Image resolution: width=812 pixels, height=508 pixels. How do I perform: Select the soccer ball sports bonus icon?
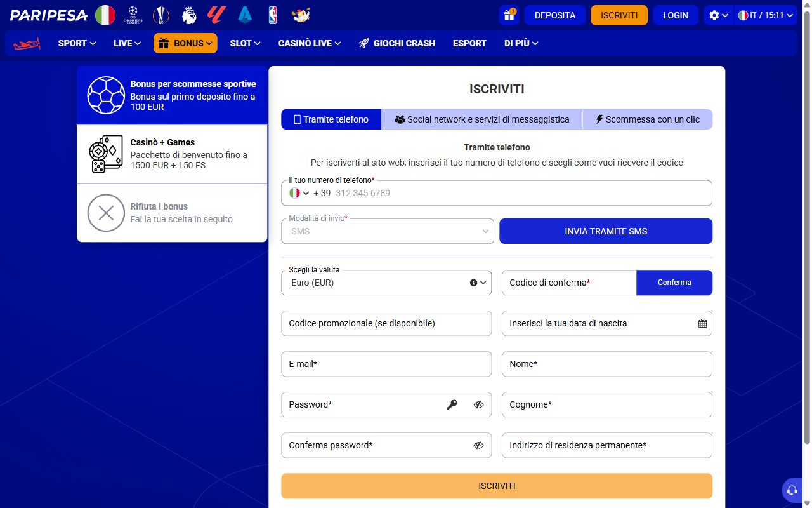point(106,95)
